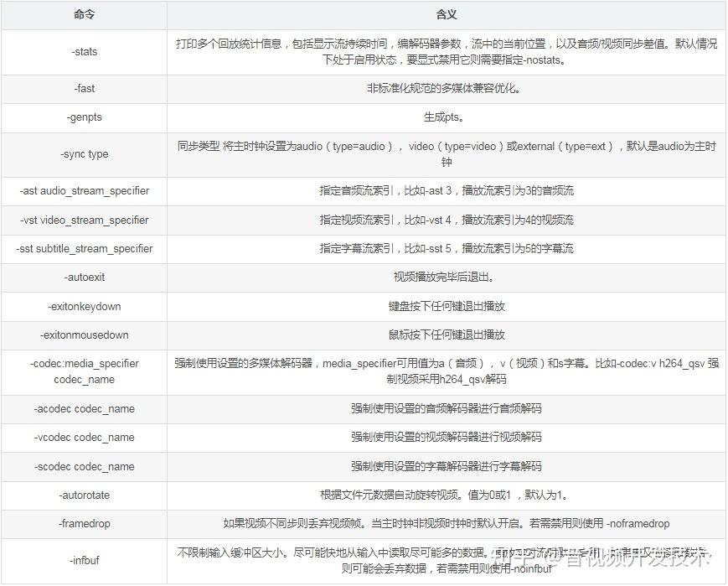
Task: Click the -acodec codec_name cell
Action: click(84, 409)
